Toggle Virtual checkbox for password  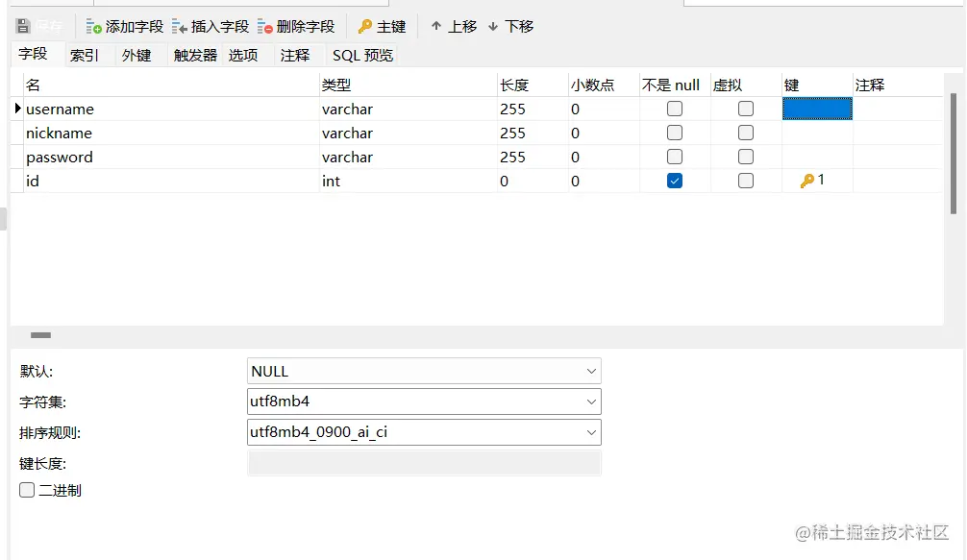[746, 157]
